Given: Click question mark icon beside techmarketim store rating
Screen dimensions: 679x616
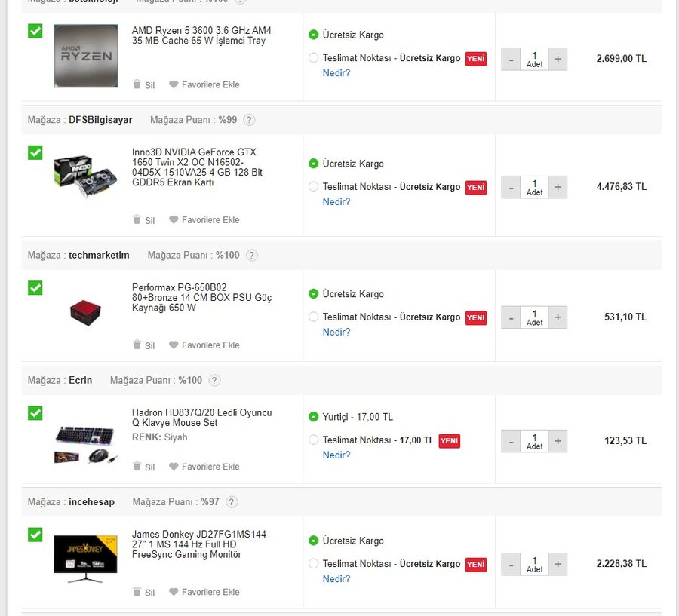Looking at the screenshot, I should coord(252,256).
